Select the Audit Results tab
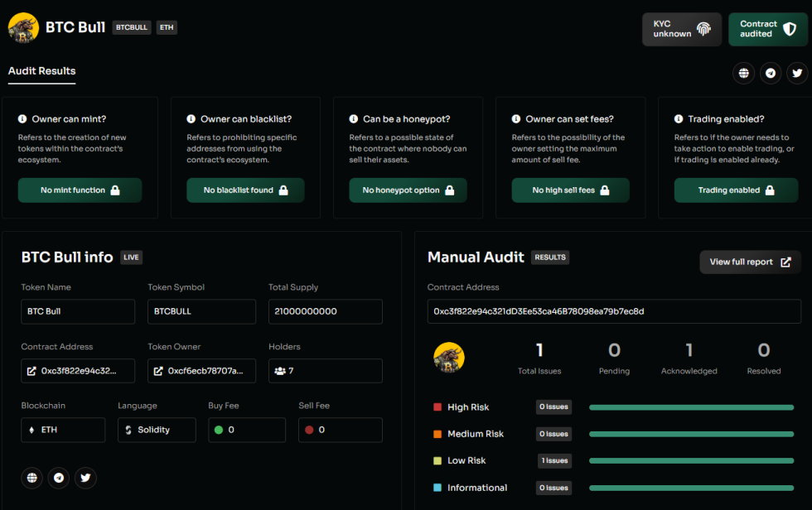The width and height of the screenshot is (812, 510). (41, 71)
